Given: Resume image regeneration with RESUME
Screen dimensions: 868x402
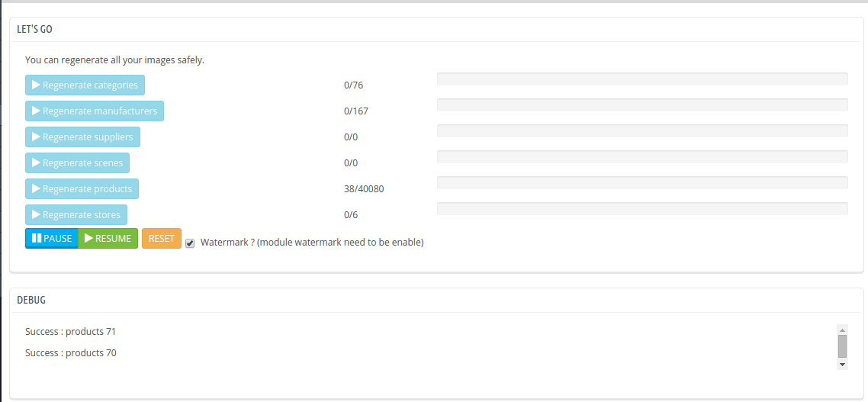Looking at the screenshot, I should 108,239.
